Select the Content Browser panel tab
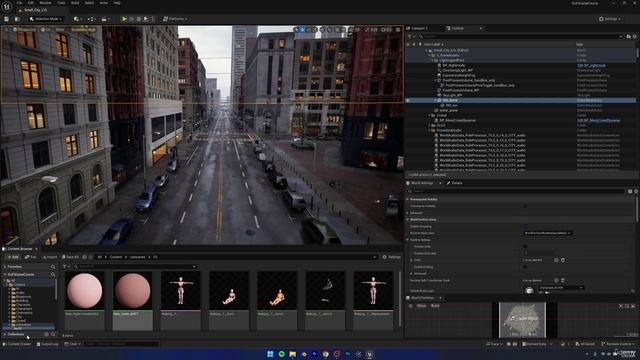Screen dimensions: 640x360 (20, 249)
